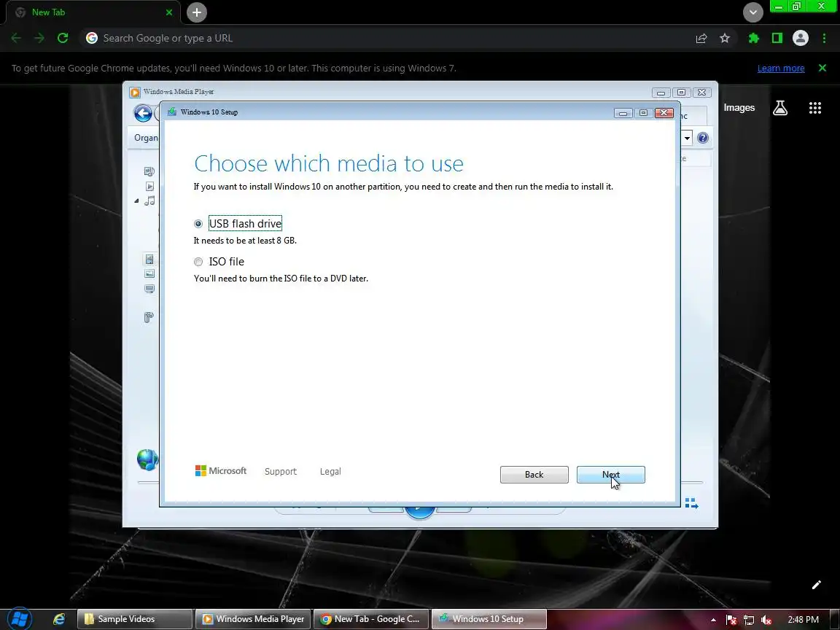Select the ISO file radio option
Screen dimensions: 840x630
tap(198, 262)
